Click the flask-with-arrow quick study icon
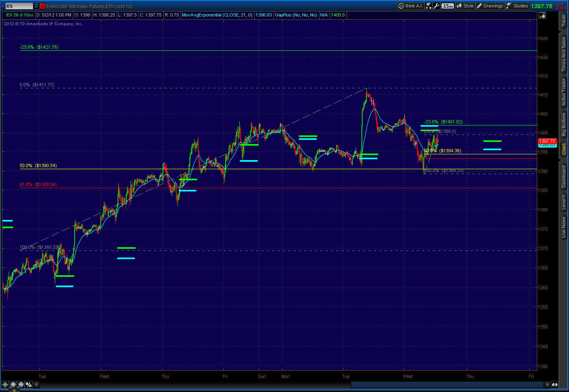Screen dimensions: 569x392 pos(429,6)
